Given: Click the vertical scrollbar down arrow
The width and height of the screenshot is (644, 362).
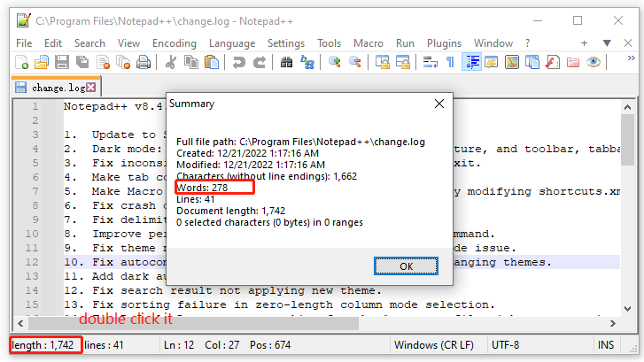Looking at the screenshot, I should [x=627, y=309].
